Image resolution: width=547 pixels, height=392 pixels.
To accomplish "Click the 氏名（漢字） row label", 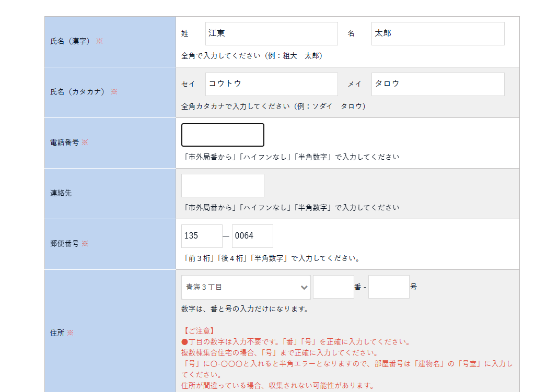I will pyautogui.click(x=70, y=41).
